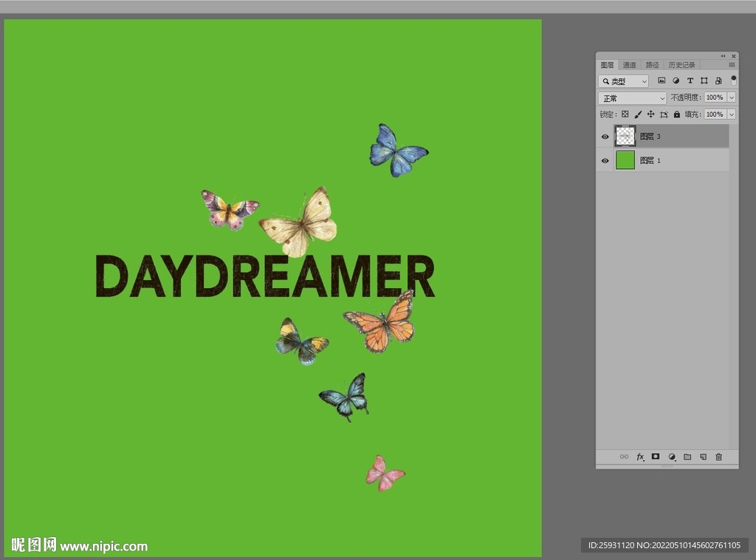
Task: Delete layer with the trash icon
Action: pyautogui.click(x=719, y=457)
